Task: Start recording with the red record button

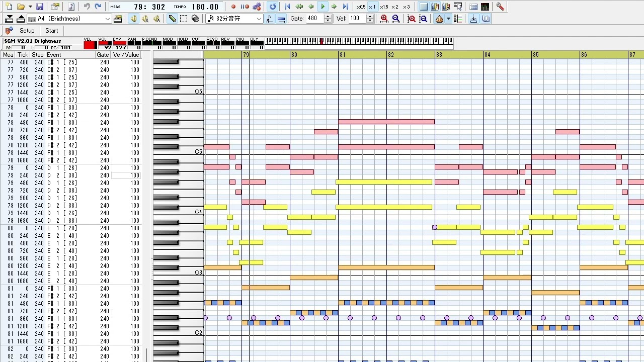Action: tap(233, 7)
